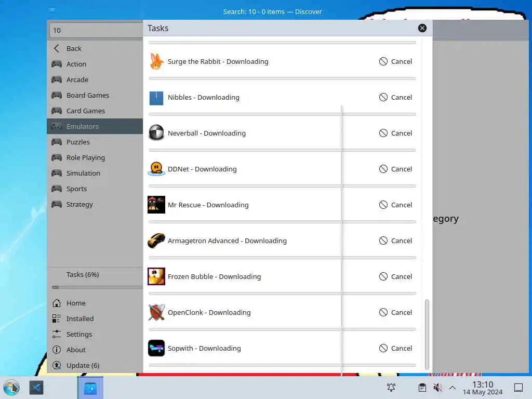
Task: Open the Board Games category
Action: 95,96
